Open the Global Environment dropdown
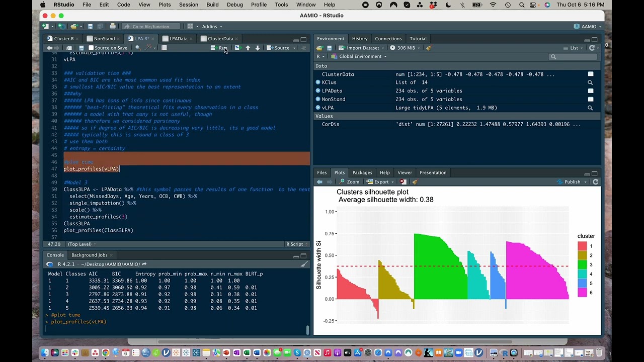 pos(359,56)
